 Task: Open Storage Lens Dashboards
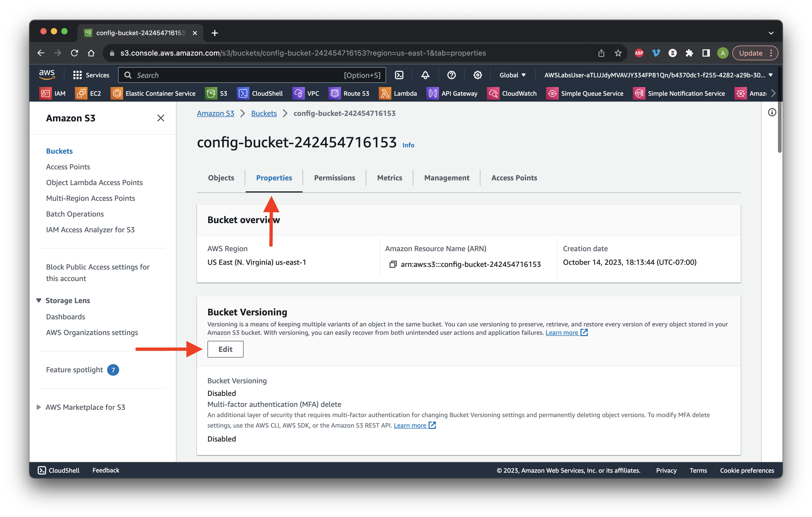[65, 316]
